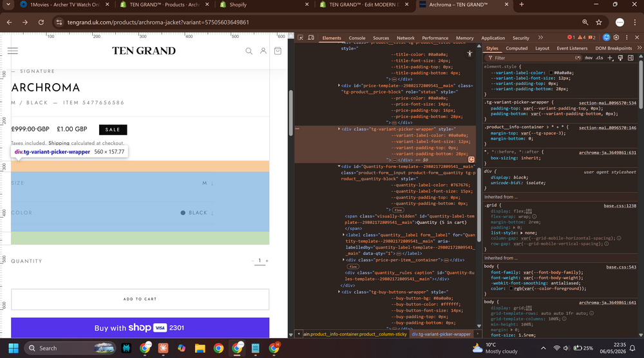Switch to the Sources panel
Image resolution: width=644 pixels, height=358 pixels.
point(381,38)
